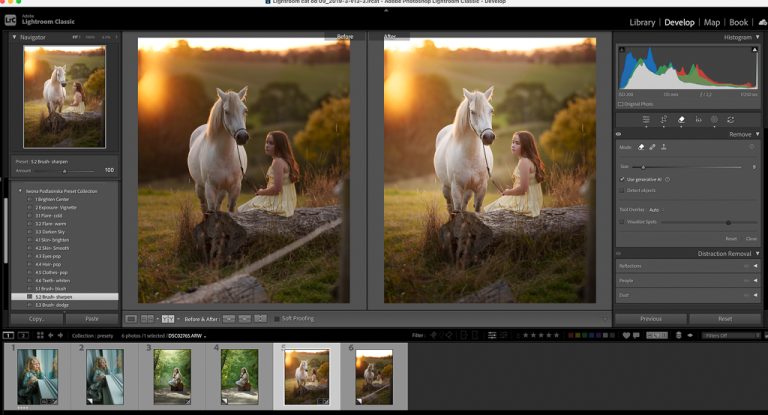
Task: Disable Use generative AI checkbox
Action: [622, 179]
